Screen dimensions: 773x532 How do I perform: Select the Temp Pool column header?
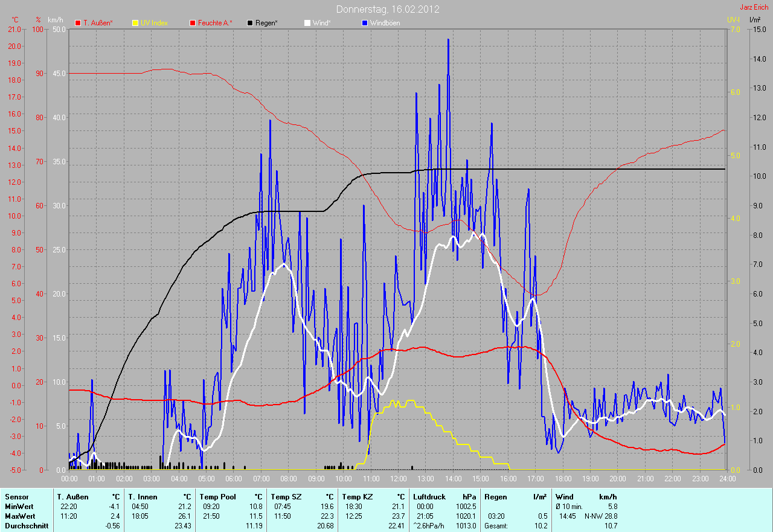217,496
